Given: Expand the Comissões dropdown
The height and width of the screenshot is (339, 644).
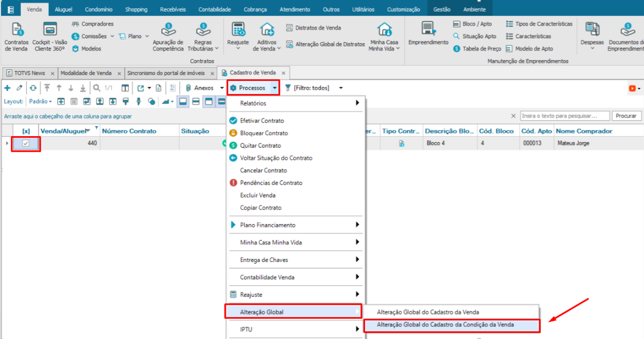Looking at the screenshot, I should 112,36.
